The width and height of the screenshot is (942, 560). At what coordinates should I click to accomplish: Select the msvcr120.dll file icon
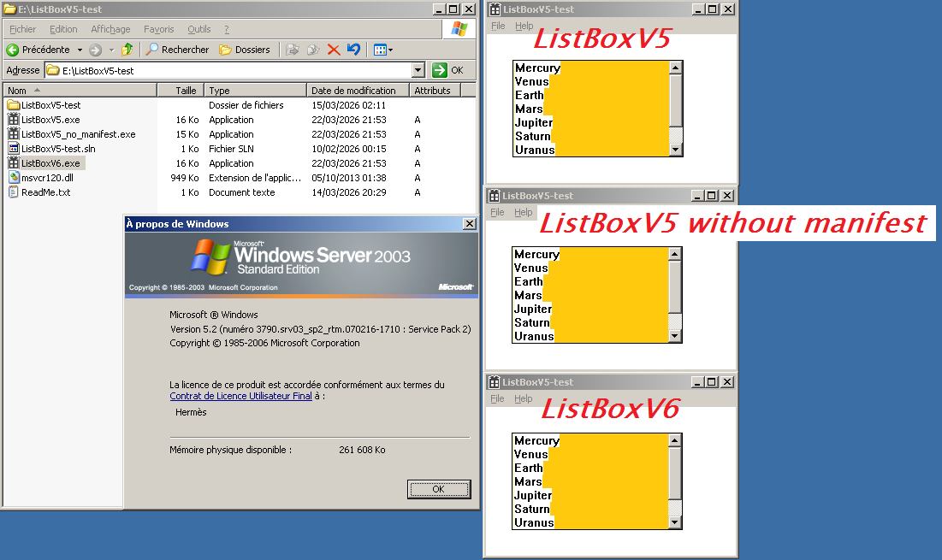pyautogui.click(x=14, y=178)
